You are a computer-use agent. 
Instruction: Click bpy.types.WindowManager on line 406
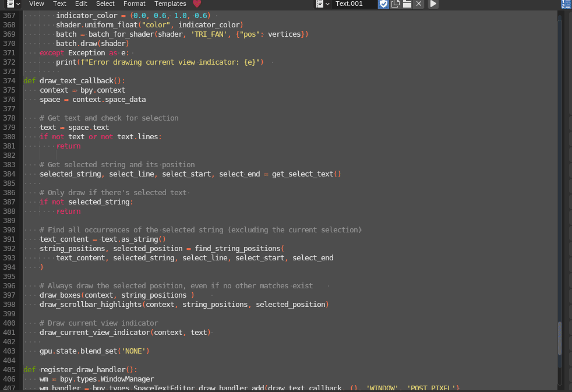click(107, 379)
